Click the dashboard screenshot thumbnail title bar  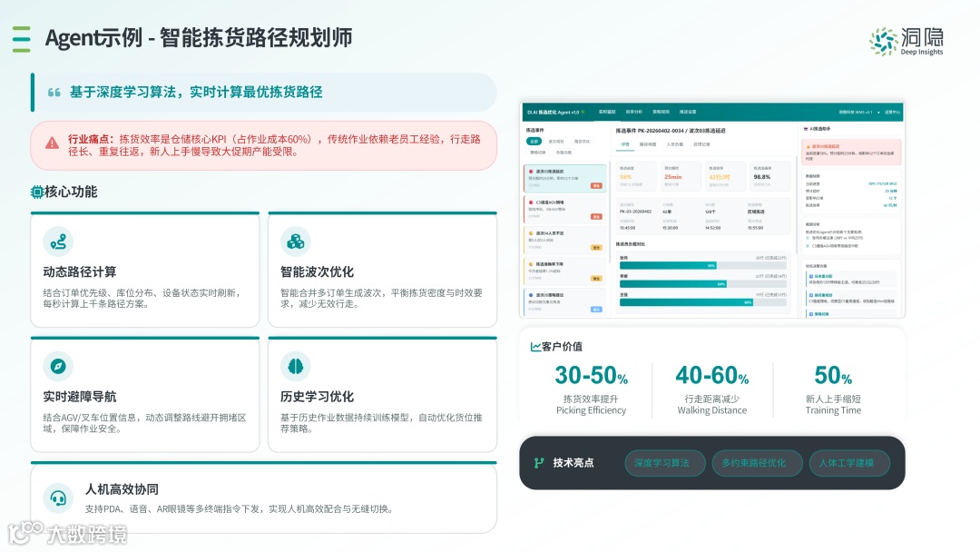pos(712,112)
